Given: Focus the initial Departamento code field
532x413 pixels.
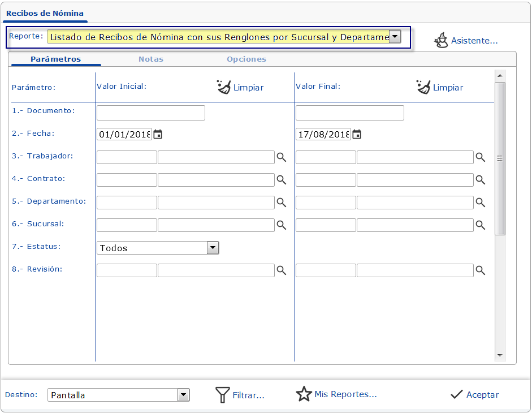Looking at the screenshot, I should coord(127,203).
